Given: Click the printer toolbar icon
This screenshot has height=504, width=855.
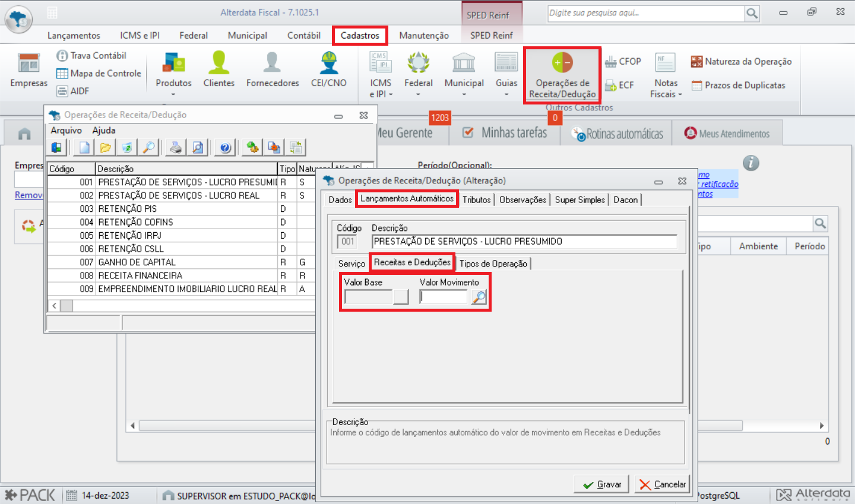Looking at the screenshot, I should click(x=176, y=147).
